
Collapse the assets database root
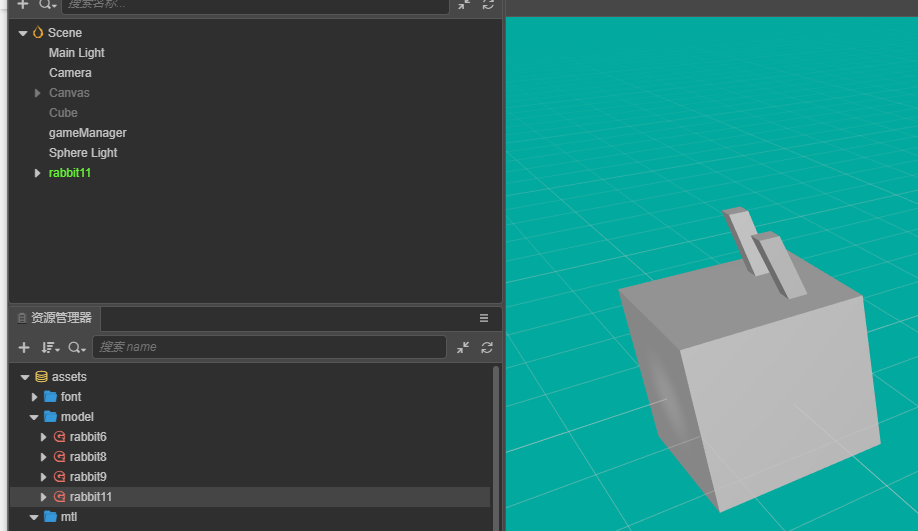[25, 377]
